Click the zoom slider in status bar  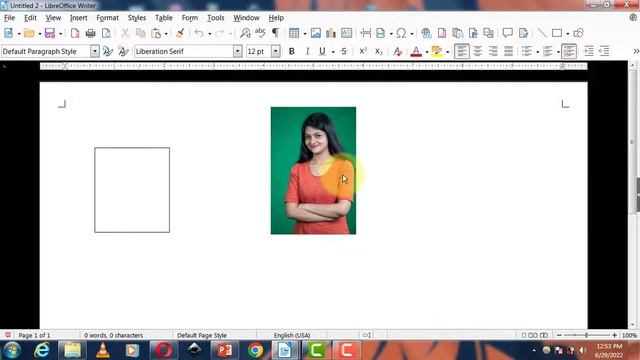pos(587,335)
